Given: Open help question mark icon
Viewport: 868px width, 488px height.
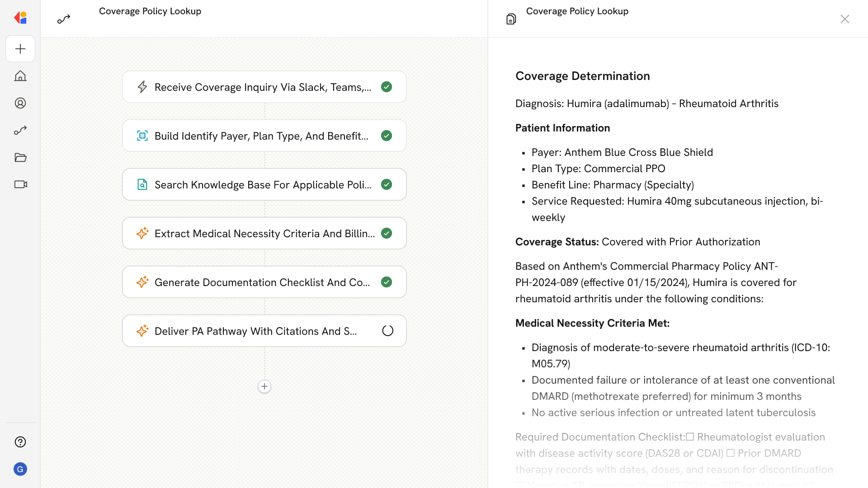Looking at the screenshot, I should pyautogui.click(x=20, y=442).
